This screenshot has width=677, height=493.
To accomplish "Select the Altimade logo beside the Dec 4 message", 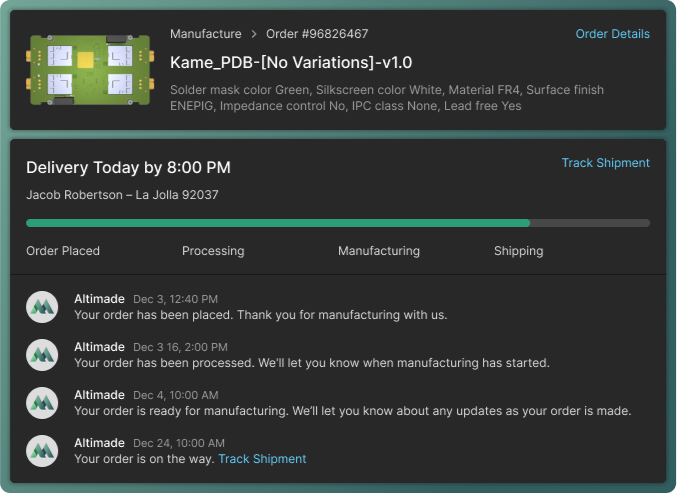I will point(42,403).
